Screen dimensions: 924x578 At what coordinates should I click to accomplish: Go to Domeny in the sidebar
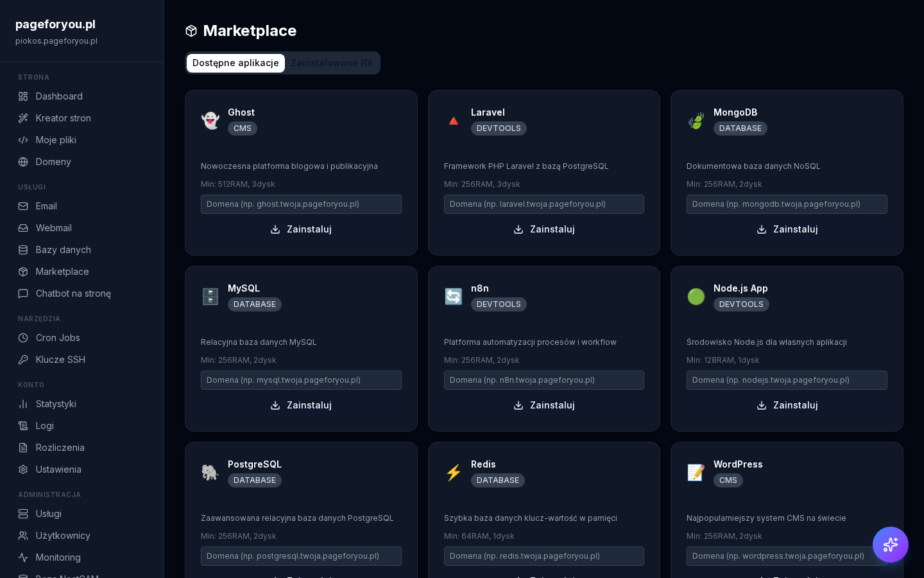pos(82,162)
